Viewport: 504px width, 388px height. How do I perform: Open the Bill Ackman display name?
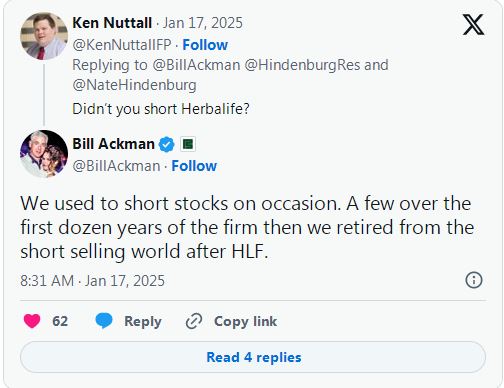point(113,144)
